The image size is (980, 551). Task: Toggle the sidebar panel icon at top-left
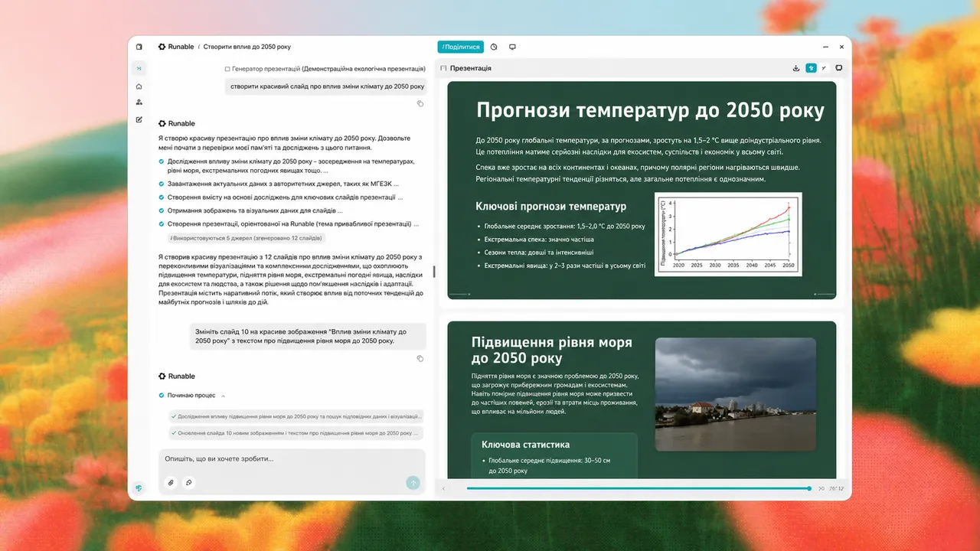[139, 47]
